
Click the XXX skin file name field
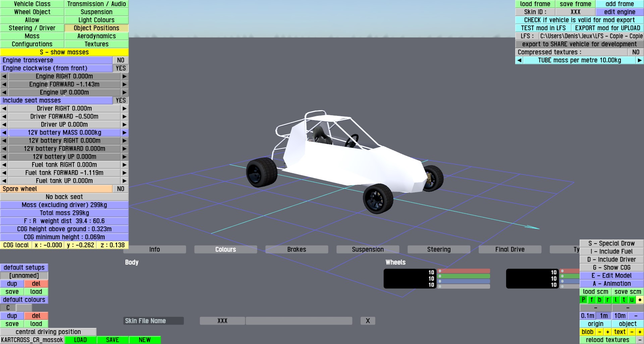pos(222,321)
